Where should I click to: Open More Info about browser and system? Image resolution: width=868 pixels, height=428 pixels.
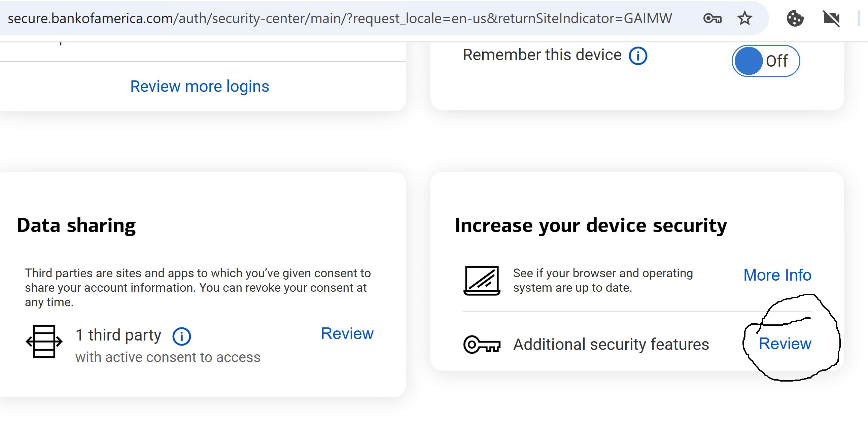click(777, 275)
